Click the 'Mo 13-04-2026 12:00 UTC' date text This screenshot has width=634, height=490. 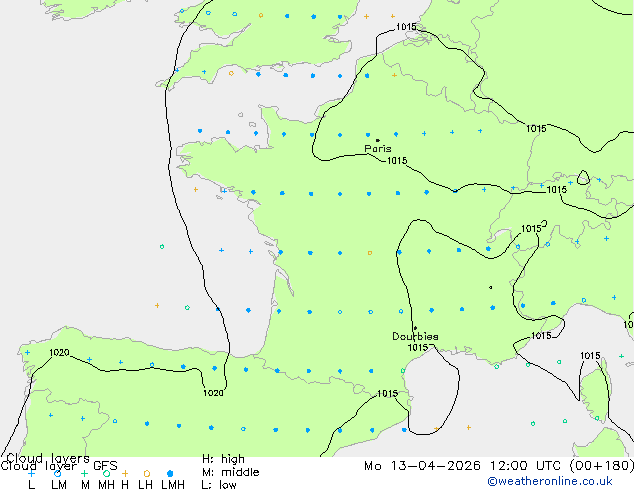(465, 466)
